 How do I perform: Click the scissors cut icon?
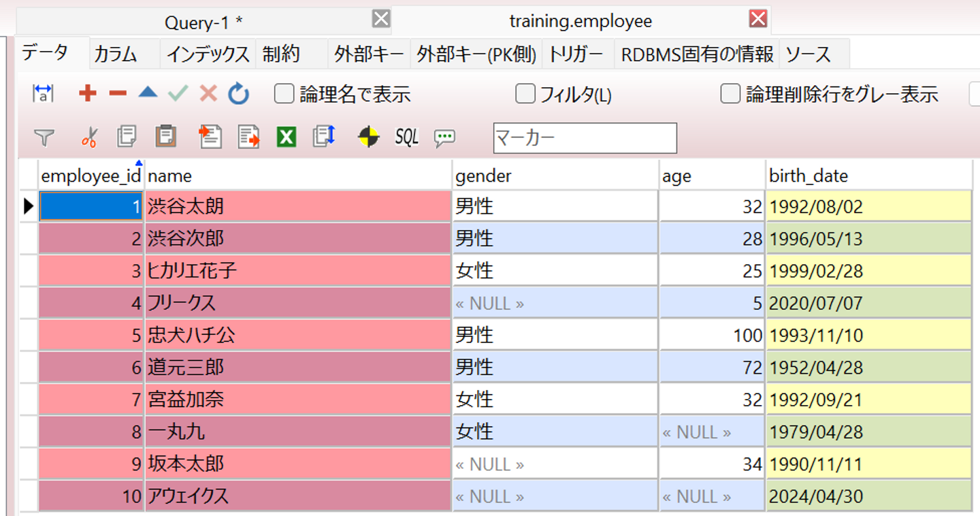tap(88, 138)
